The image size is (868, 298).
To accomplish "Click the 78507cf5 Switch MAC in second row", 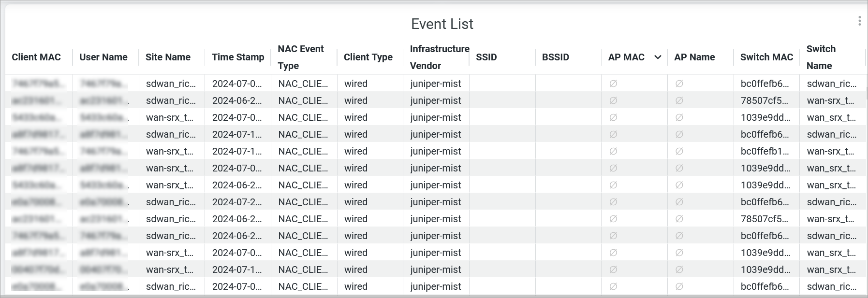I will 764,100.
